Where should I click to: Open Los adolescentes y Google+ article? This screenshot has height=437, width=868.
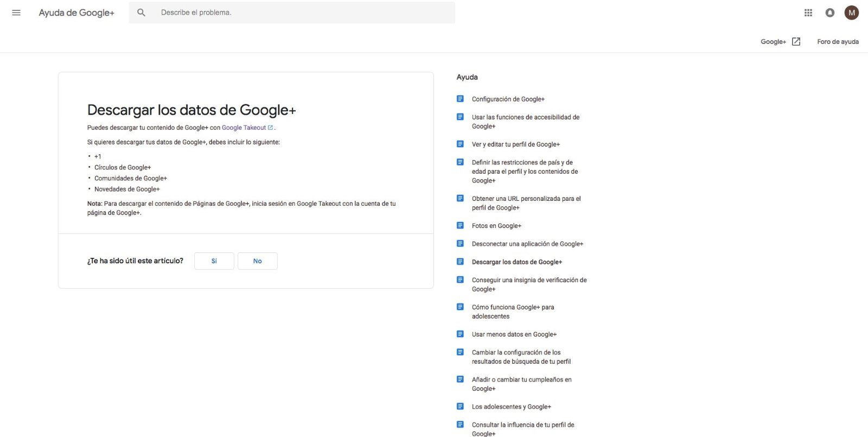[512, 407]
